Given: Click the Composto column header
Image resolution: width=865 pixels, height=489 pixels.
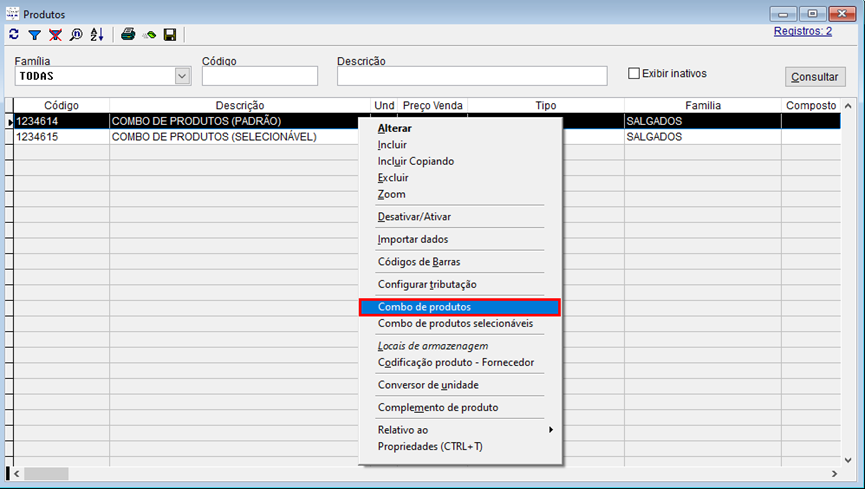Looking at the screenshot, I should [811, 105].
